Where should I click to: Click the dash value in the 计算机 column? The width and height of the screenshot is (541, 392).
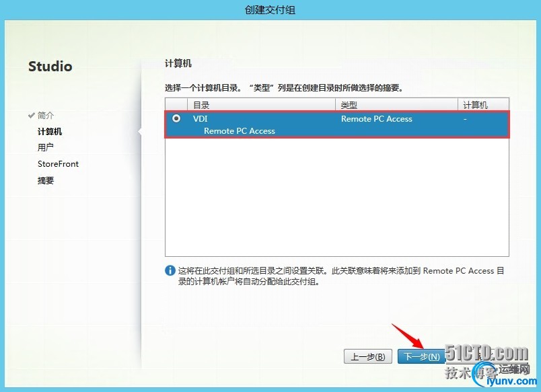click(465, 119)
